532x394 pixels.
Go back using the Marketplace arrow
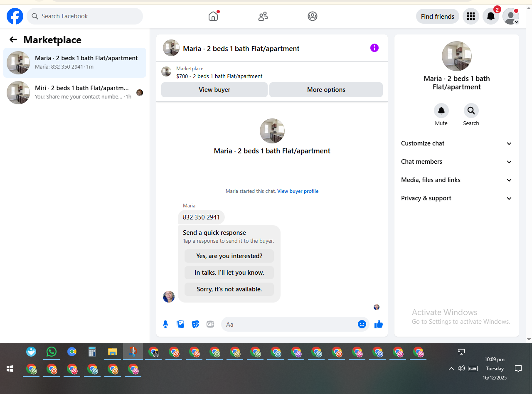(x=13, y=39)
